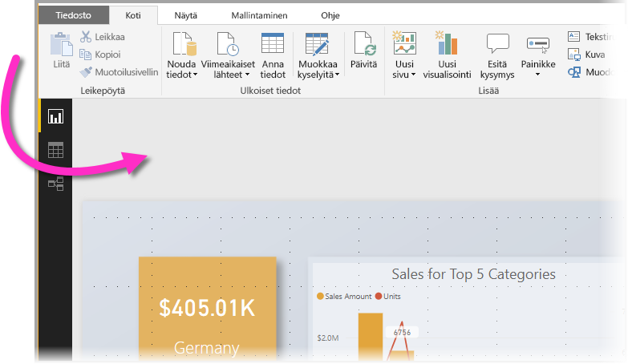Image resolution: width=628 pixels, height=364 pixels.
Task: Click the Viimeaikaiset lähteet icon
Action: 228,43
